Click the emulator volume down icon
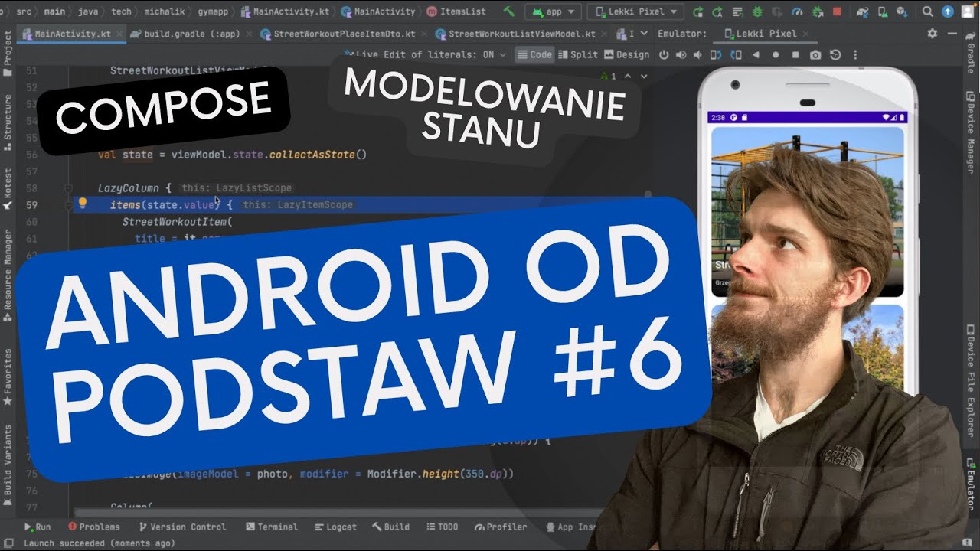 [x=697, y=55]
